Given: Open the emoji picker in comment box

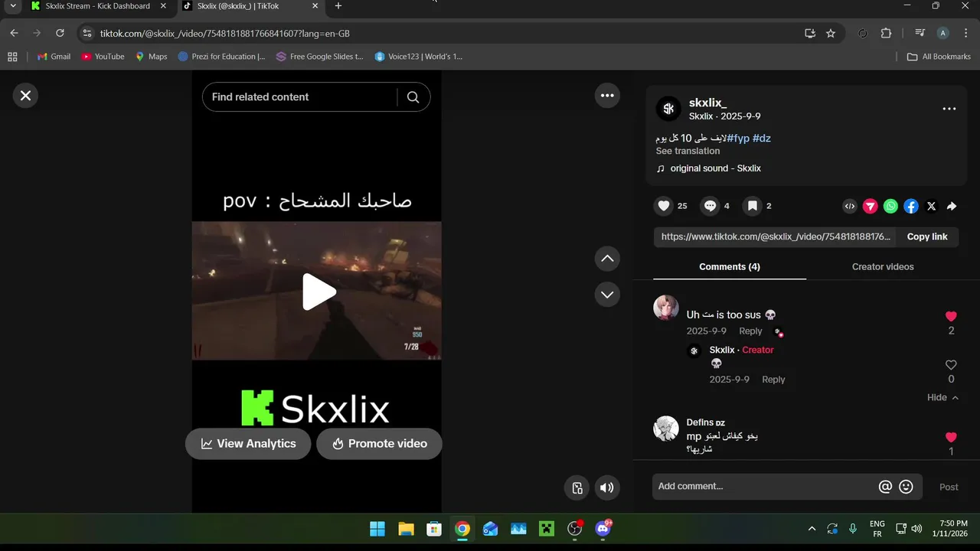Looking at the screenshot, I should 906,487.
